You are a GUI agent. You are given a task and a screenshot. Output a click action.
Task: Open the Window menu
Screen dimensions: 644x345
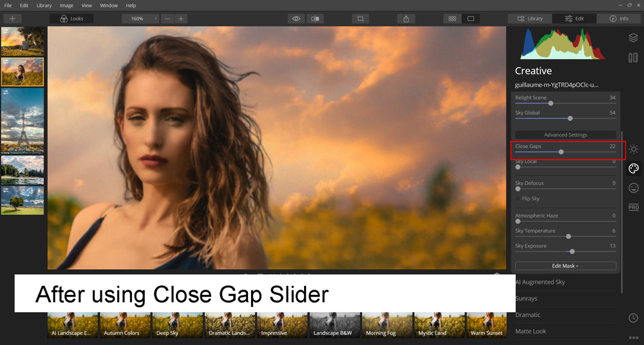click(x=109, y=5)
